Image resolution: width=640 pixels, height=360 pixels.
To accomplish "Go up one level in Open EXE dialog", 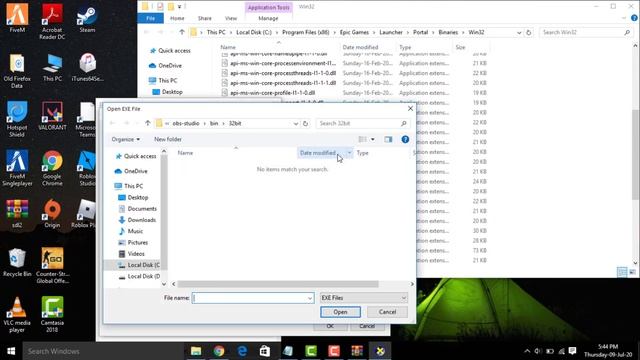I will click(x=148, y=123).
